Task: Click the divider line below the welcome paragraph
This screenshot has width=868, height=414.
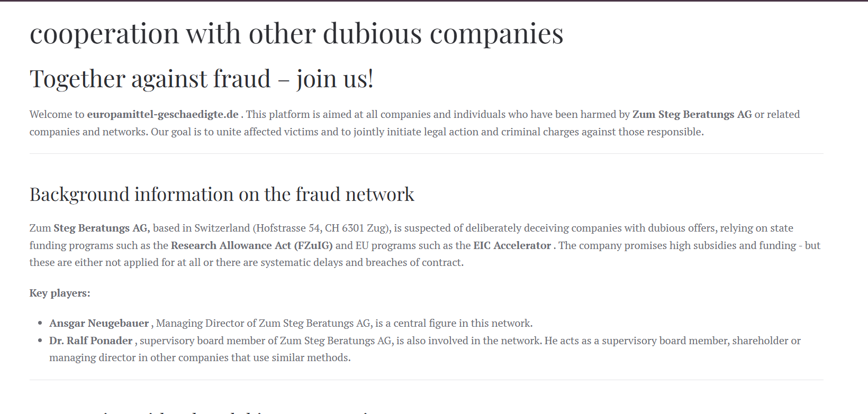Action: pyautogui.click(x=427, y=153)
